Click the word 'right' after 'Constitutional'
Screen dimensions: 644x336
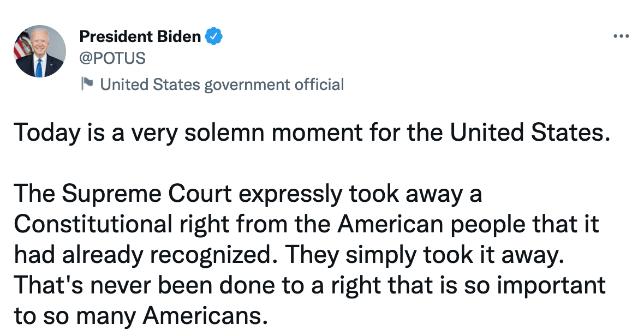tap(199, 225)
